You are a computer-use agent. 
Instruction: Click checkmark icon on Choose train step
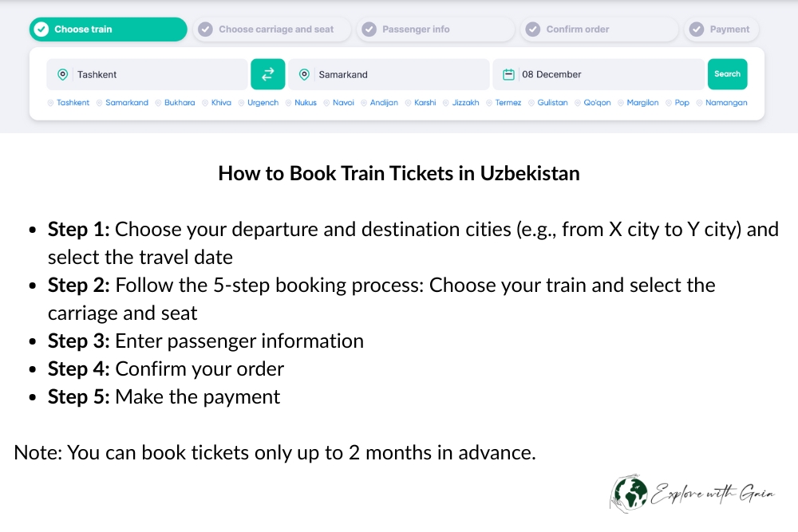pyautogui.click(x=42, y=30)
